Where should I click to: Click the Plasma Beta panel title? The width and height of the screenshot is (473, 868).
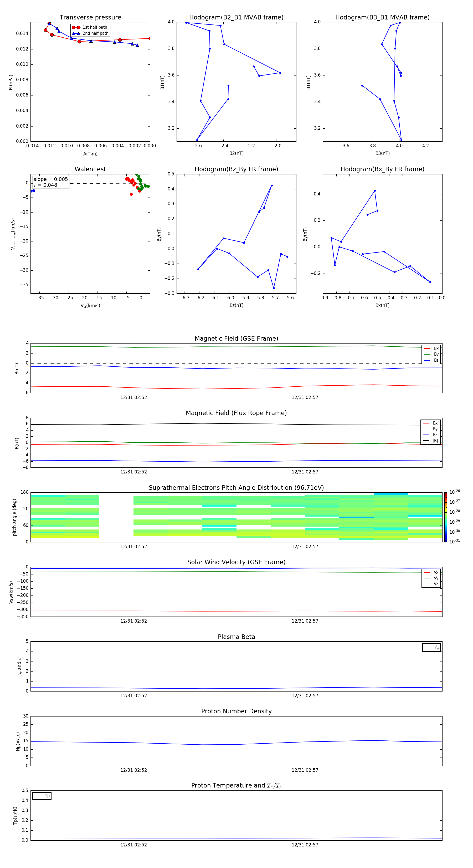[x=236, y=637]
